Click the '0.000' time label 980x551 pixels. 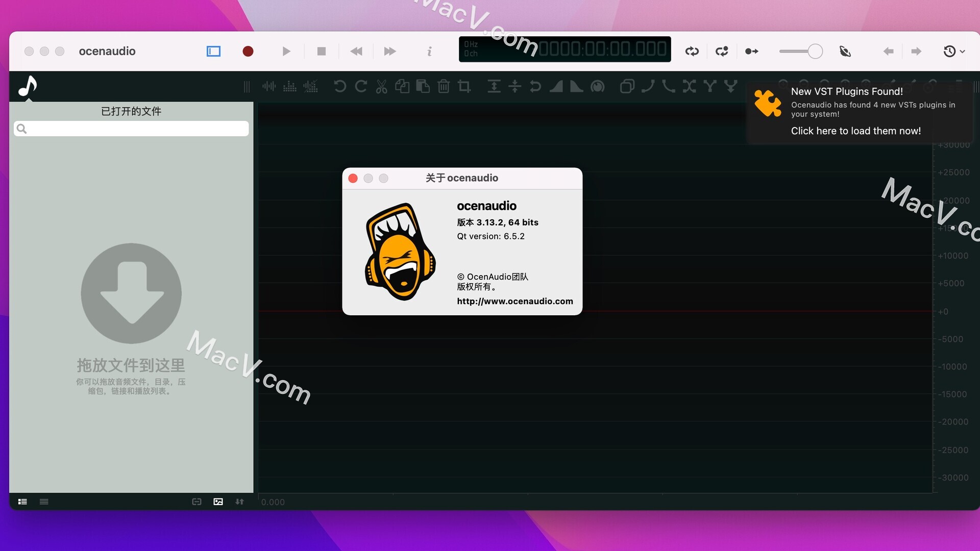click(273, 502)
